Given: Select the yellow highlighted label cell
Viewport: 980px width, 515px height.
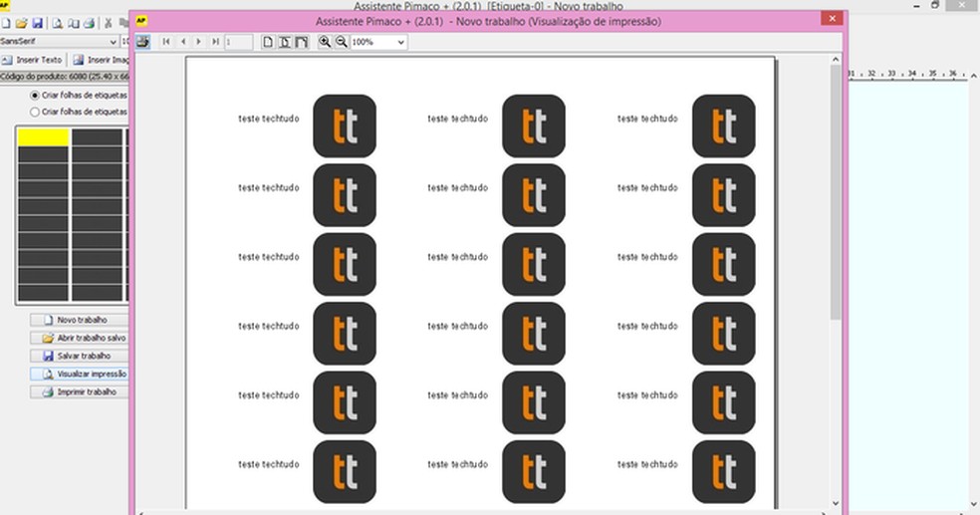Looking at the screenshot, I should point(43,137).
